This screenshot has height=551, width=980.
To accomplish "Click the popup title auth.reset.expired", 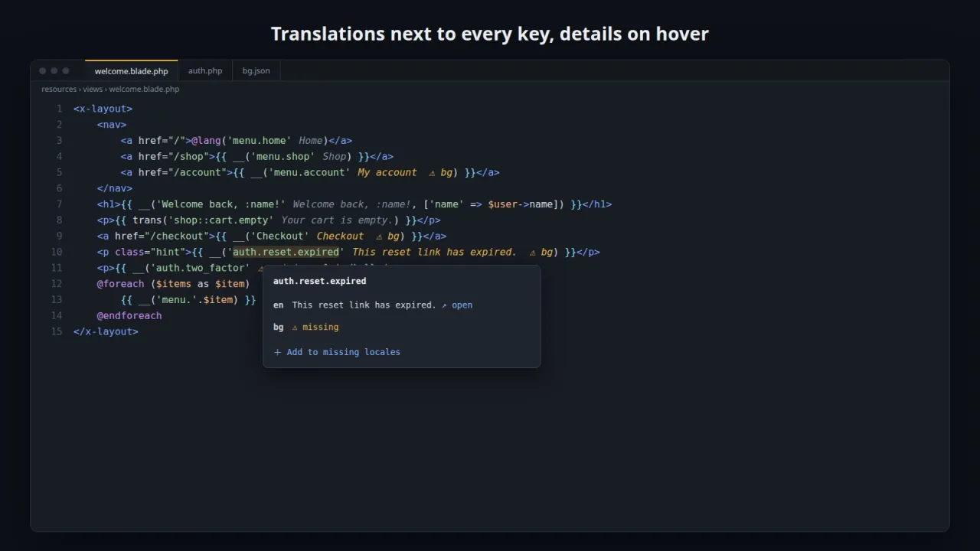I will [x=319, y=281].
